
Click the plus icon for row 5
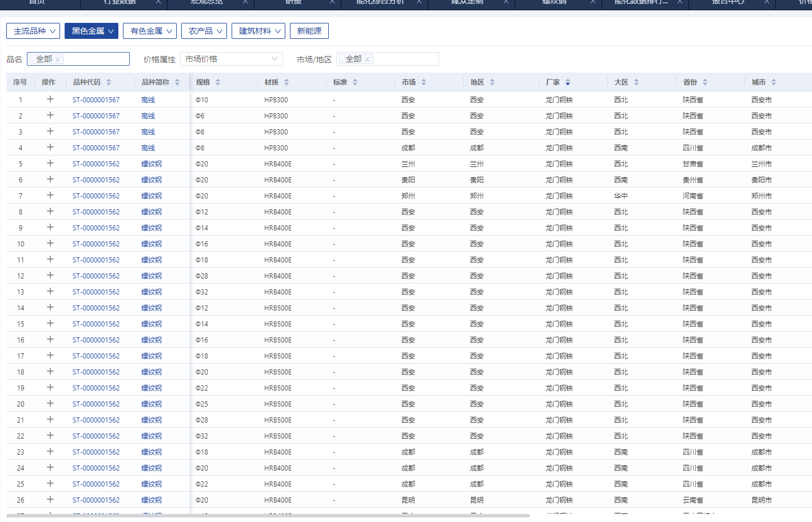coord(50,164)
